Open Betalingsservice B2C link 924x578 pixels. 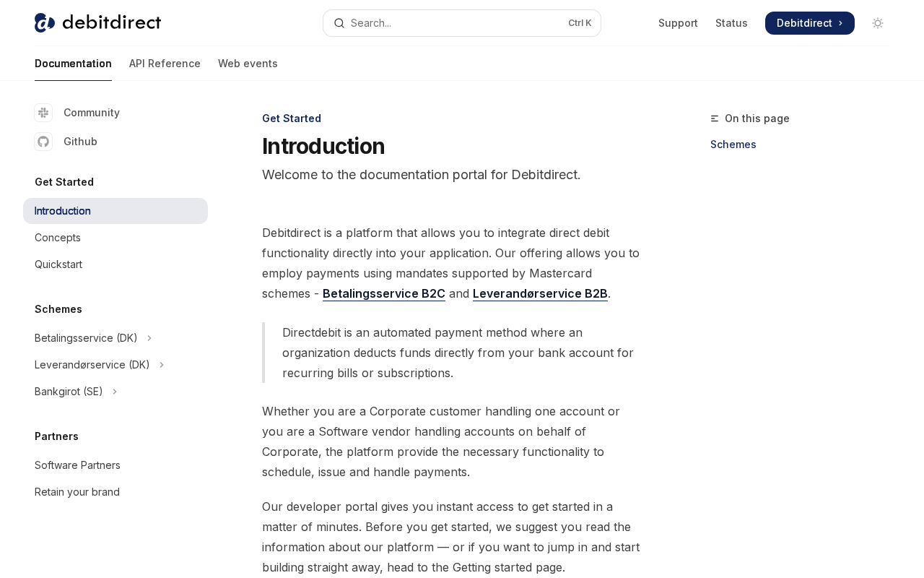tap(384, 293)
